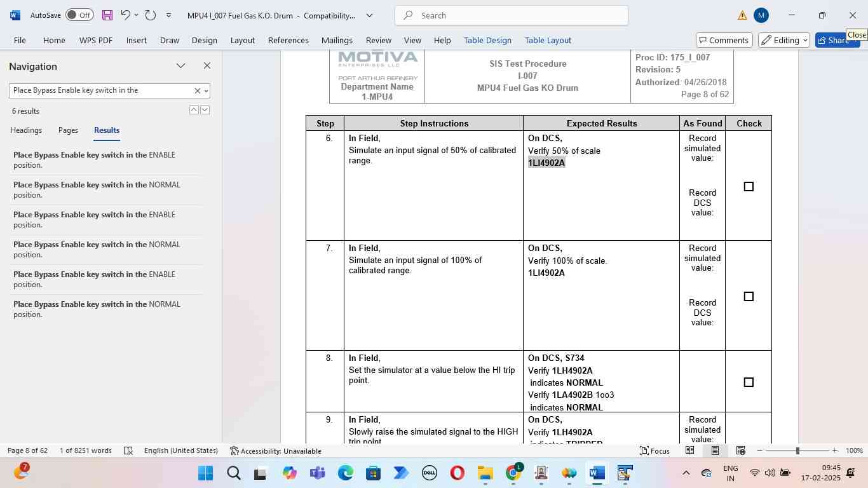
Task: Switch to Pages tab in Navigation
Action: click(x=68, y=130)
